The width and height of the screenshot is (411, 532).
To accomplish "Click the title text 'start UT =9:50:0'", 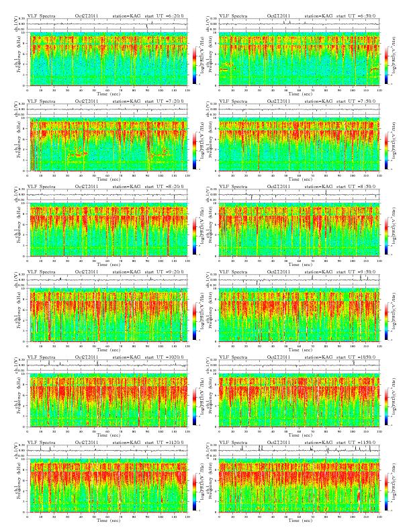I will 357,272.
